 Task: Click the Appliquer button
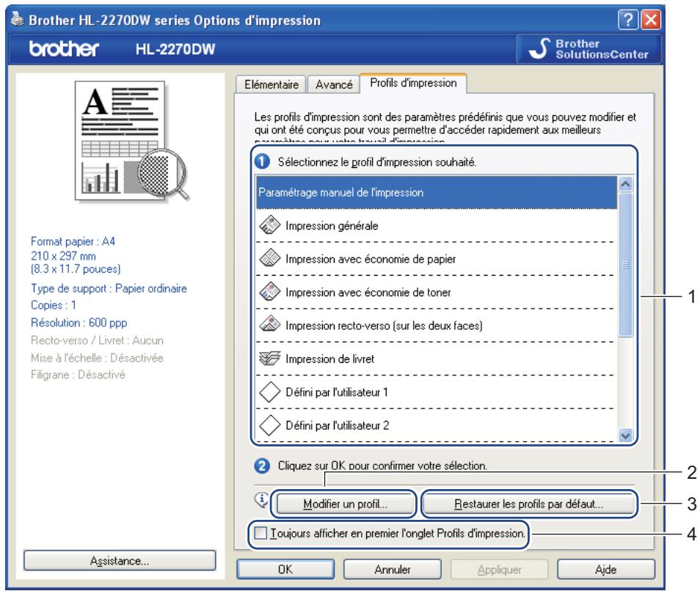[499, 570]
